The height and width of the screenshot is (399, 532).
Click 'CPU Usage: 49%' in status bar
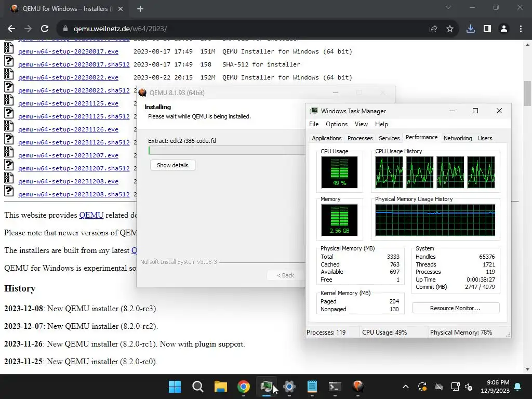point(384,332)
